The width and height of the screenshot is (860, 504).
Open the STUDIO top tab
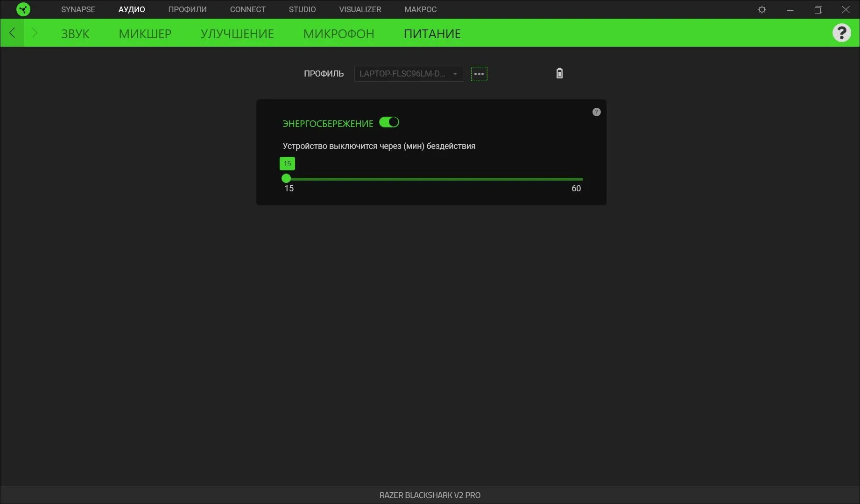click(x=302, y=9)
